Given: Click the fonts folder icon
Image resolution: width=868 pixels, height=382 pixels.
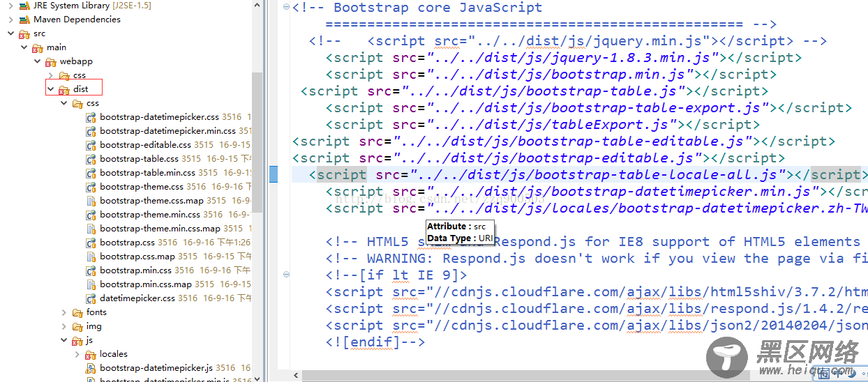Looking at the screenshot, I should [x=77, y=312].
